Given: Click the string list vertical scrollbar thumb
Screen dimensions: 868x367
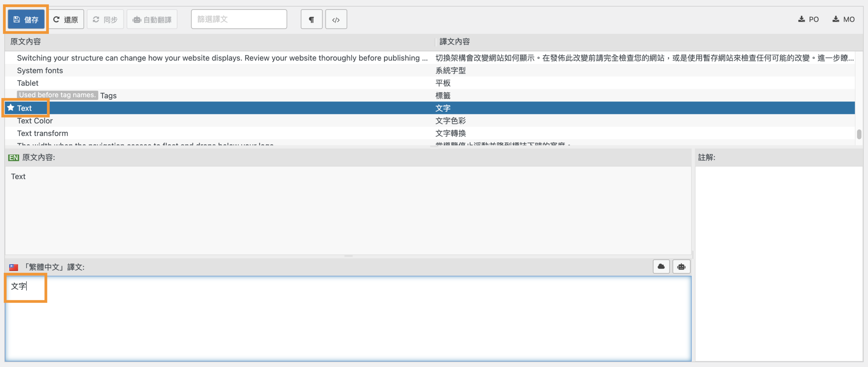Looking at the screenshot, I should (859, 134).
